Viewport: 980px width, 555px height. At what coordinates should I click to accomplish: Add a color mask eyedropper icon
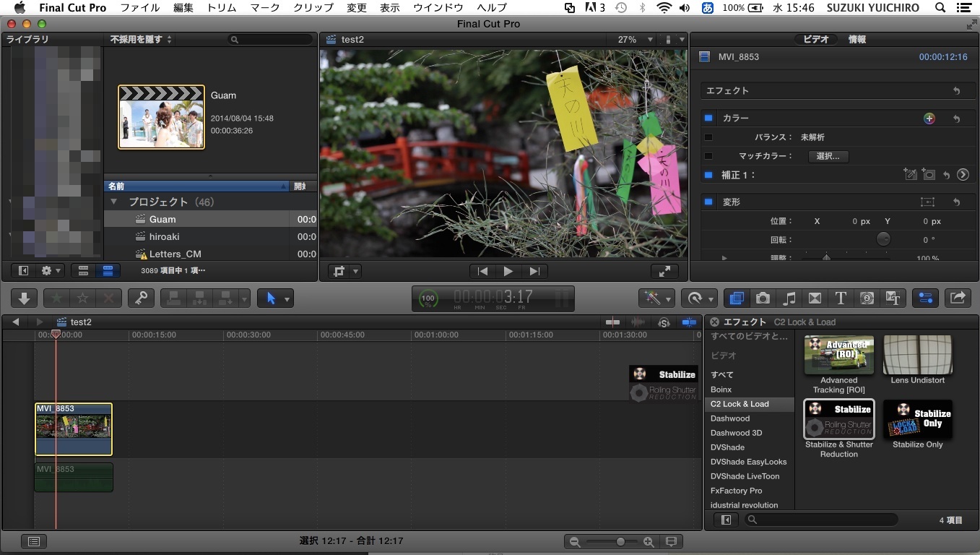911,175
